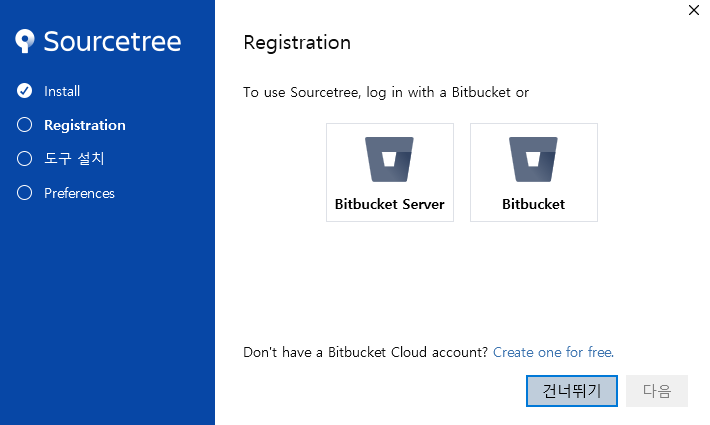Open the Preferences step label
Viewport: 710px width, 425px height.
(79, 193)
